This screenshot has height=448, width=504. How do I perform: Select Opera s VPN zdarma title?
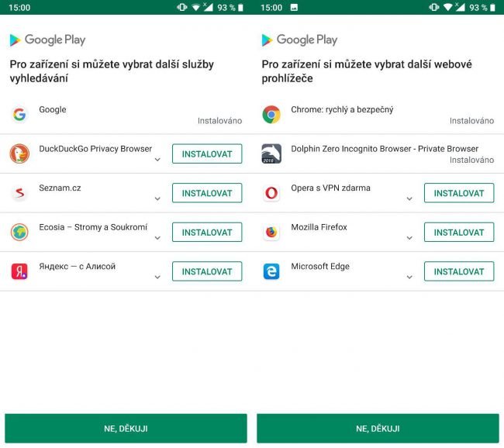pos(331,188)
